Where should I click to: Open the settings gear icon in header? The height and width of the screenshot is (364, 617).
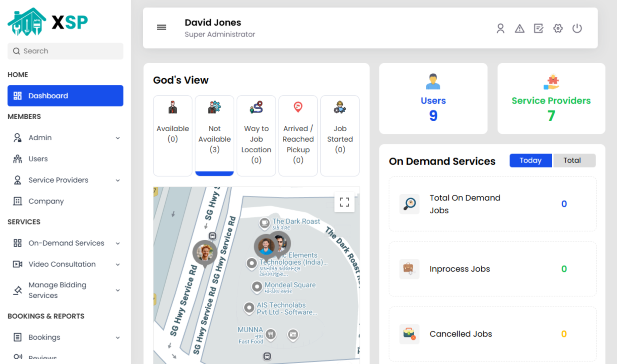[558, 28]
